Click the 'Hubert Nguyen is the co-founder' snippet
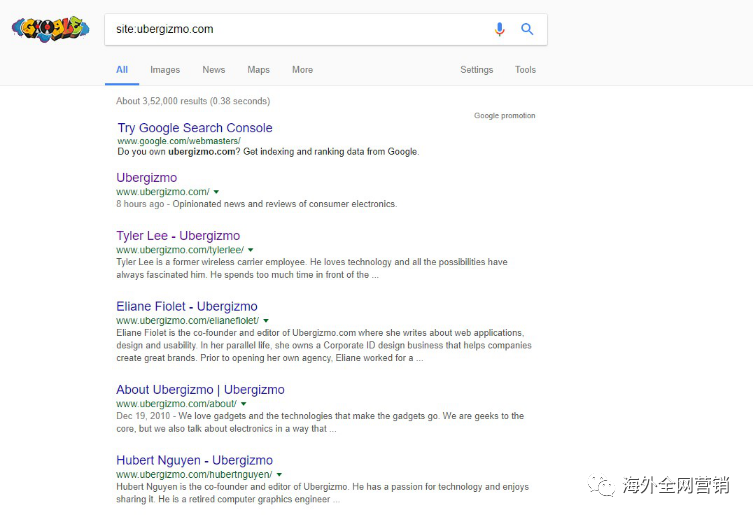 coord(322,493)
